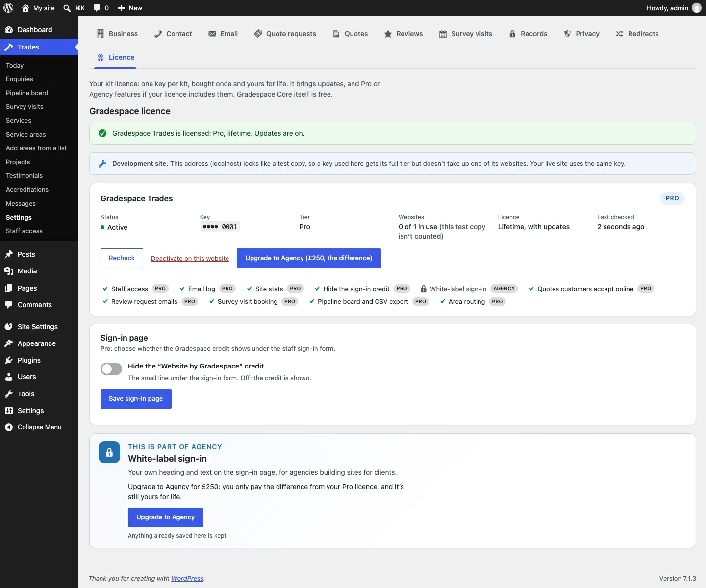The image size is (706, 588).
Task: Open the My site home icon
Action: (x=25, y=8)
